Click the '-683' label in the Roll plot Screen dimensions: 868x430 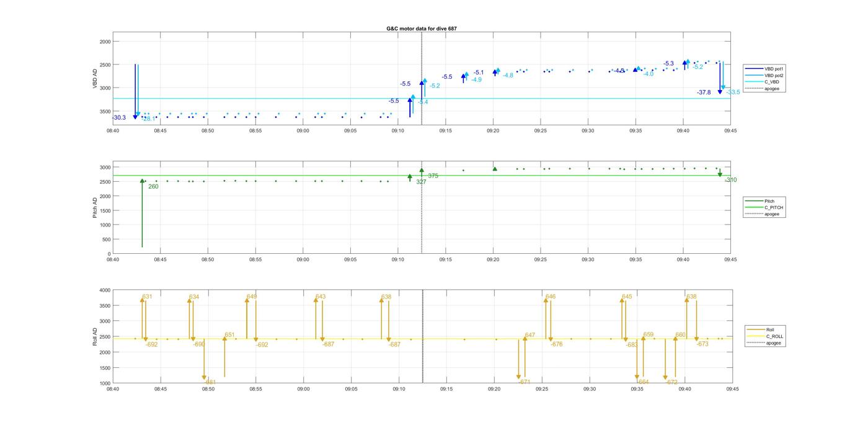coord(632,344)
